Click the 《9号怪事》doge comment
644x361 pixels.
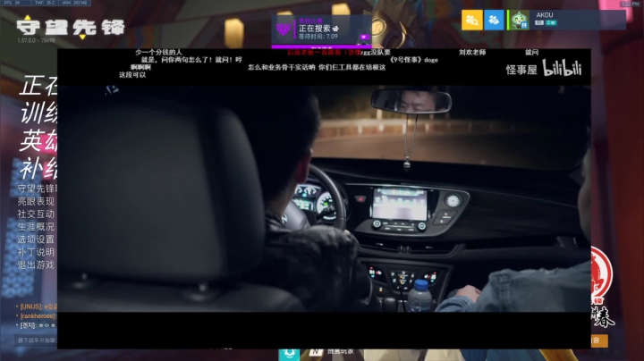(413, 60)
